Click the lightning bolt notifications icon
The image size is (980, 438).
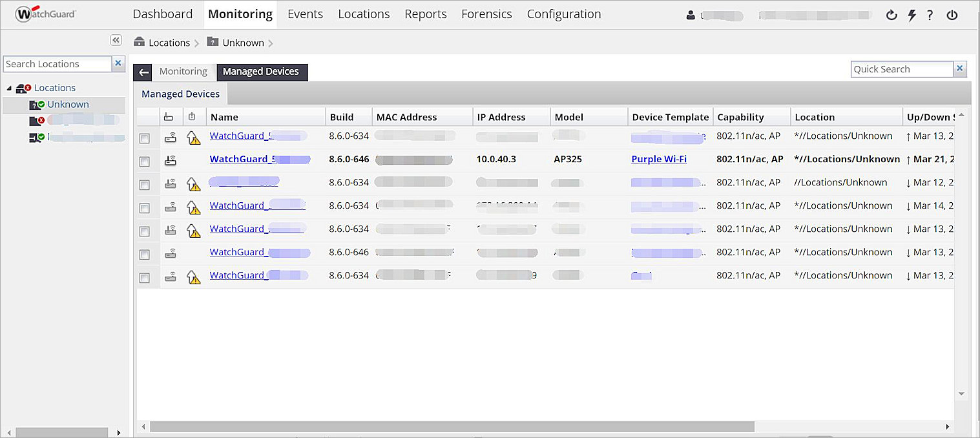tap(912, 16)
